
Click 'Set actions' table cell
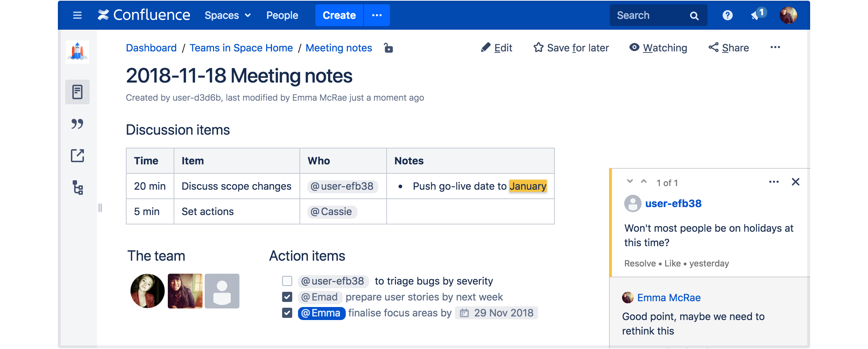[x=237, y=211]
